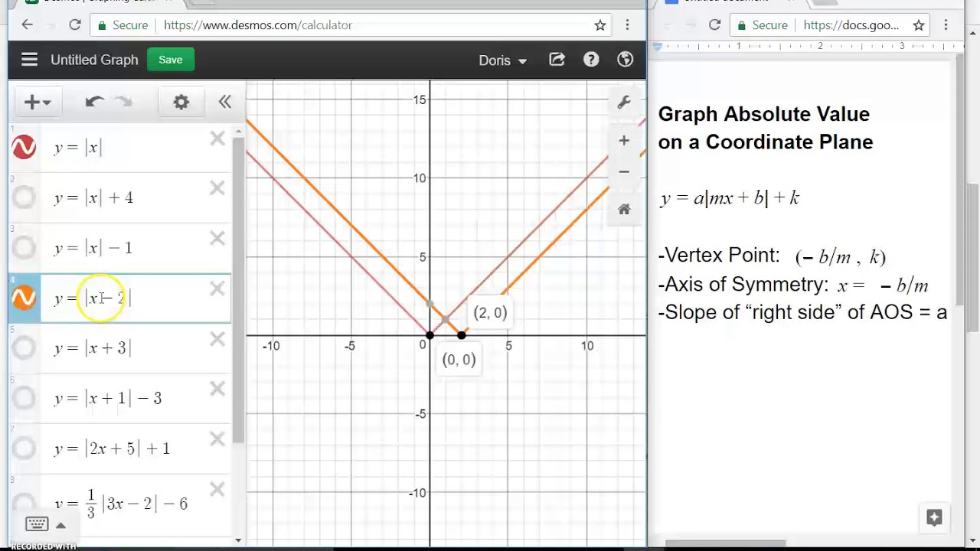Open Graph Settings wrench icon
Image resolution: width=980 pixels, height=551 pixels.
pyautogui.click(x=624, y=103)
